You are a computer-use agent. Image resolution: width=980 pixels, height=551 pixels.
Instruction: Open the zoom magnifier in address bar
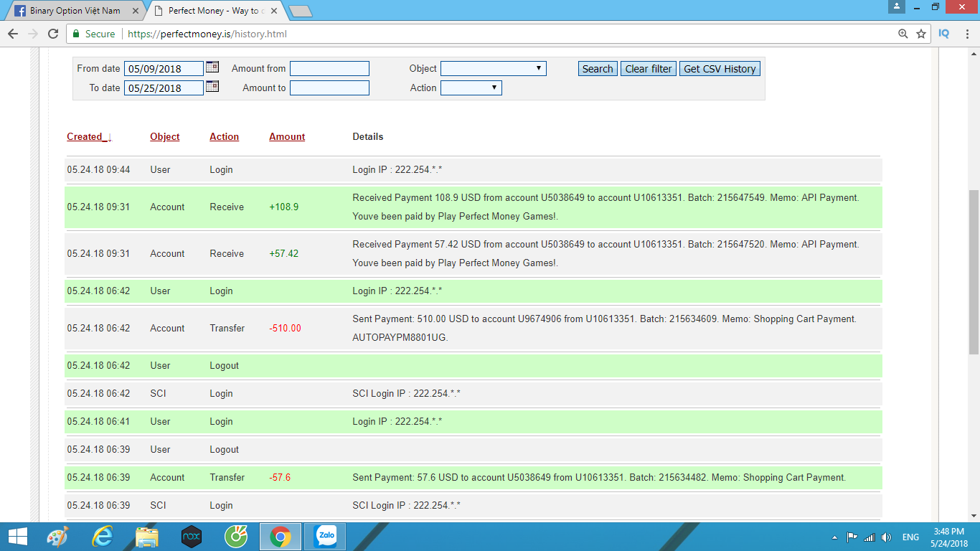(903, 34)
